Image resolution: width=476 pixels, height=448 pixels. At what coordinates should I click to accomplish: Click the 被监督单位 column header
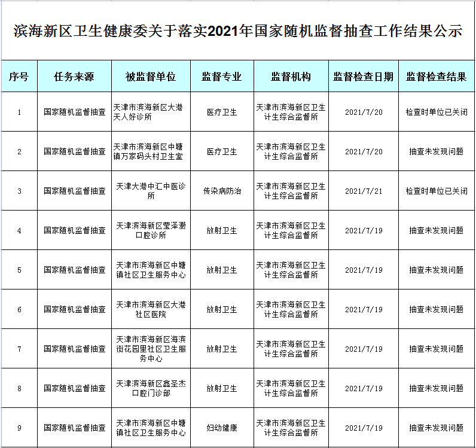coord(151,77)
